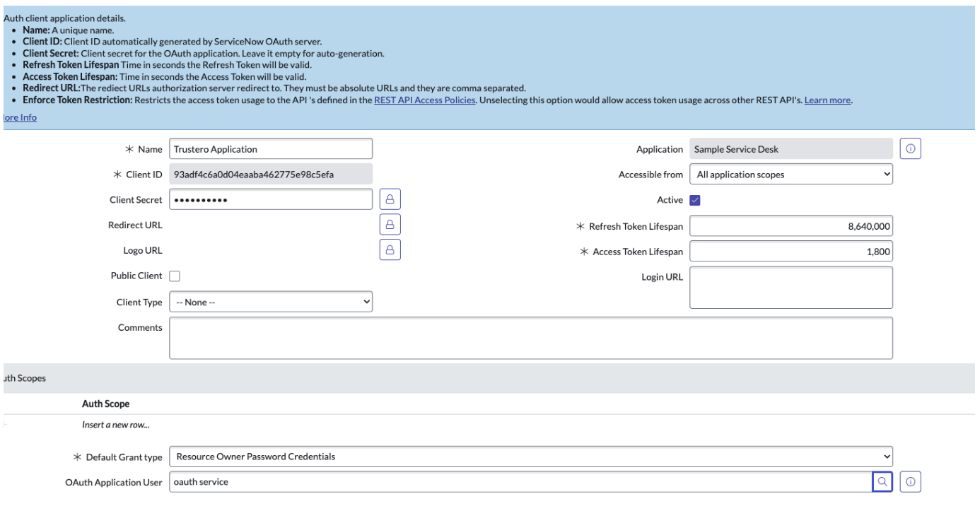Image resolution: width=980 pixels, height=506 pixels.
Task: Select the Access Token Lifespan field
Action: [791, 251]
